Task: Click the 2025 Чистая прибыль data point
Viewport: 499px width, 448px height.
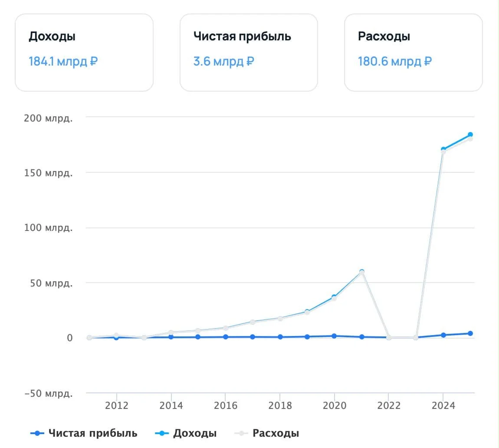Action: pyautogui.click(x=470, y=333)
